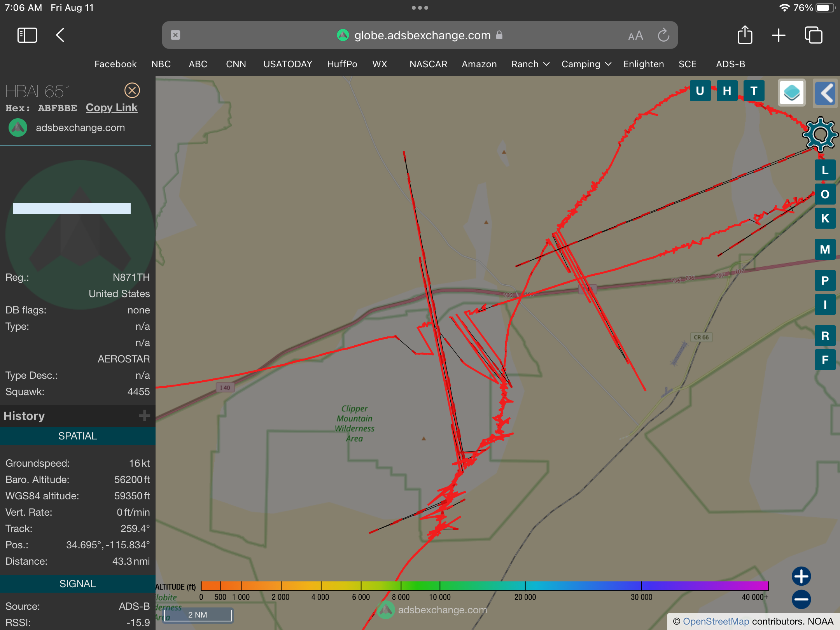Viewport: 840px width, 630px height.
Task: Select the Hex code ABFBBE
Action: tap(58, 108)
